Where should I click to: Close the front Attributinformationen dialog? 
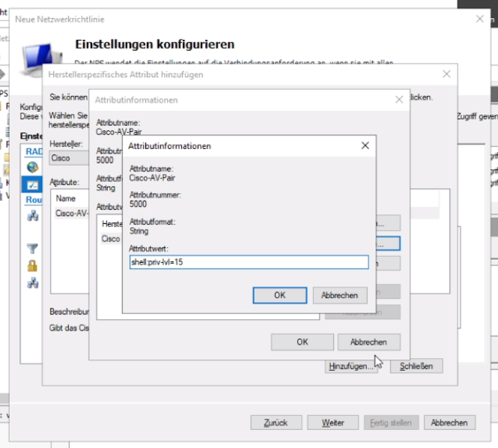(365, 146)
